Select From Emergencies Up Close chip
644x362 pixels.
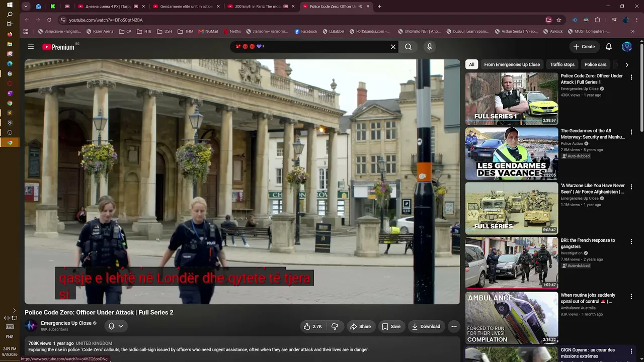pos(512,64)
